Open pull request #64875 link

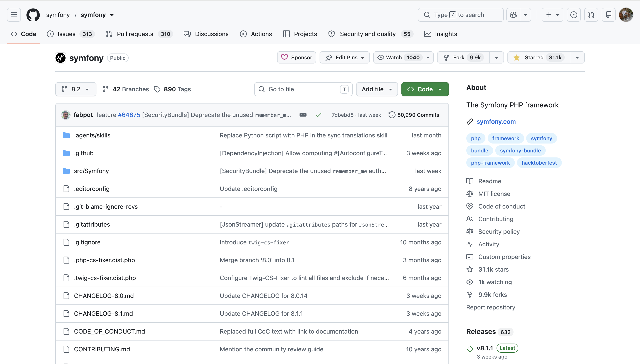(x=129, y=115)
